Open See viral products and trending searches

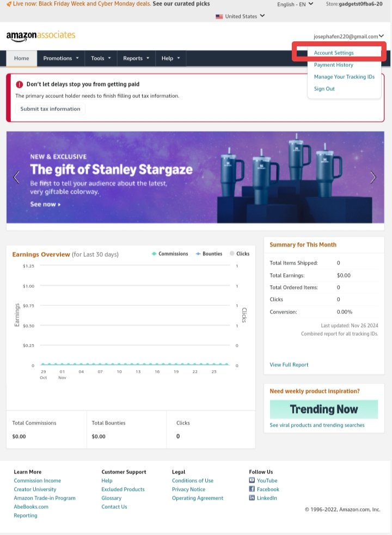(317, 425)
